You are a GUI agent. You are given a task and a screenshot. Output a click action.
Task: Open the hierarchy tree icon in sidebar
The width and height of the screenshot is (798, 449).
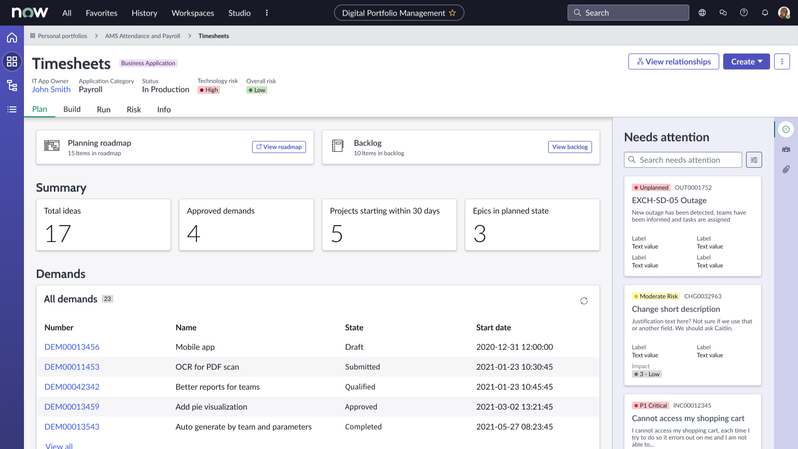pos(12,86)
